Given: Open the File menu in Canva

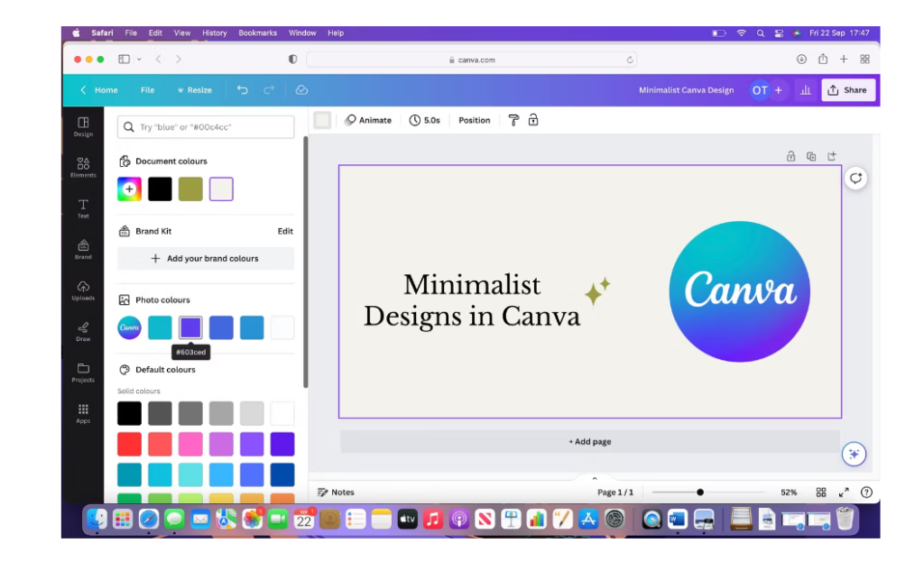Looking at the screenshot, I should click(x=147, y=90).
